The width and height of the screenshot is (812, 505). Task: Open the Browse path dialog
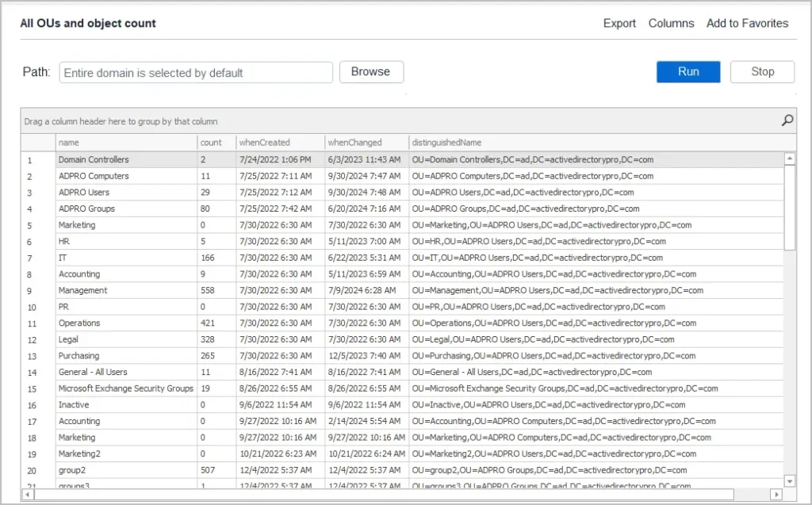[x=371, y=71]
